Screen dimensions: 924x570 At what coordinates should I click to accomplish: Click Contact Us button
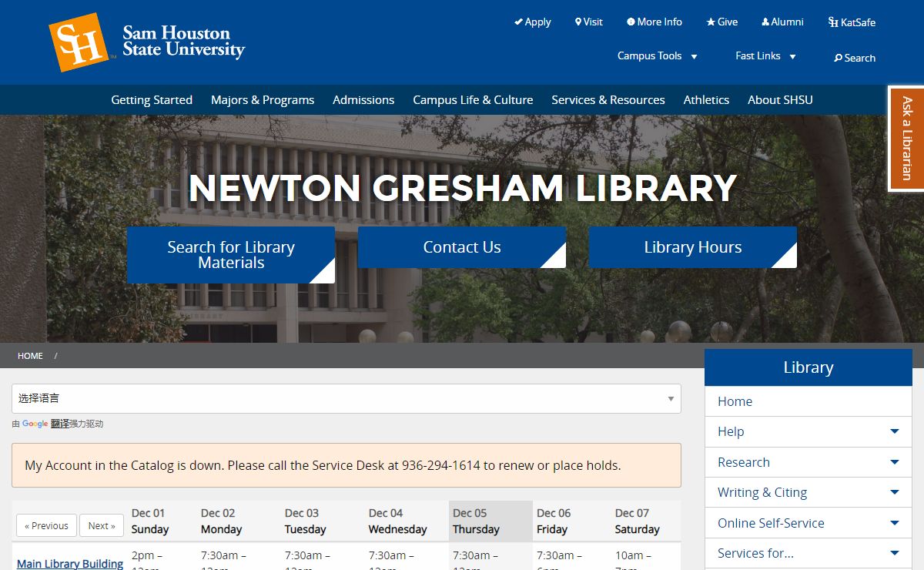coord(462,247)
